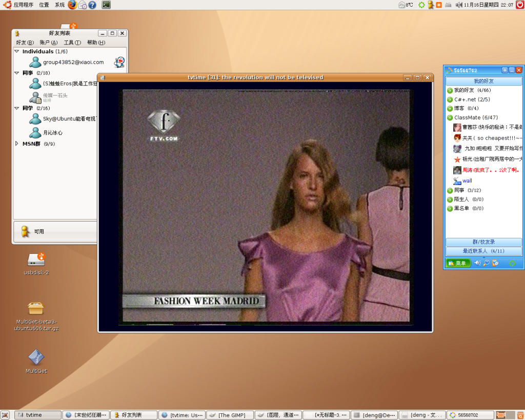Open the 系统 system menu
The width and height of the screenshot is (525, 420).
(59, 5)
